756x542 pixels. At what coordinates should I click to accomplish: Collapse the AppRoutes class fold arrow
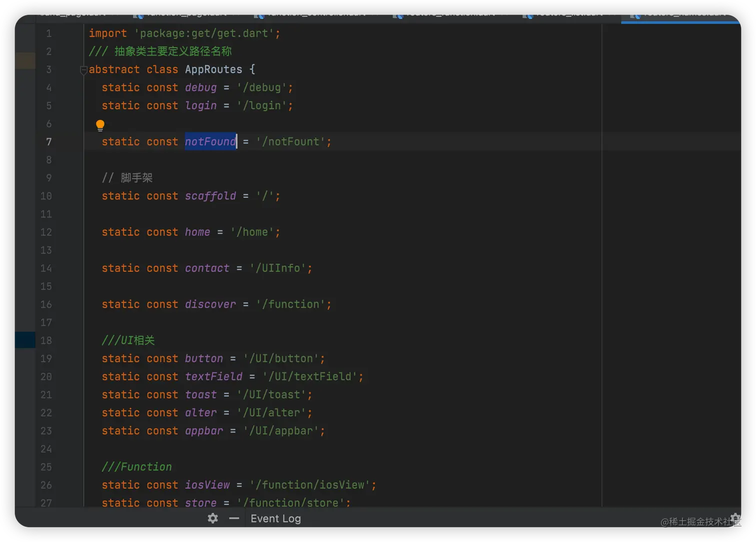point(83,70)
